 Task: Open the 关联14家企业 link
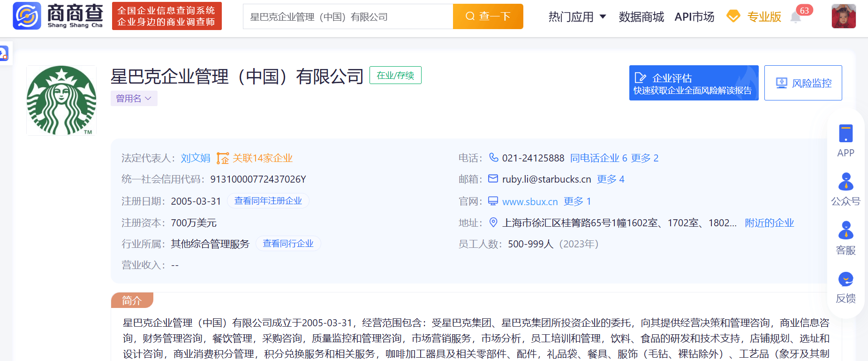tap(263, 158)
